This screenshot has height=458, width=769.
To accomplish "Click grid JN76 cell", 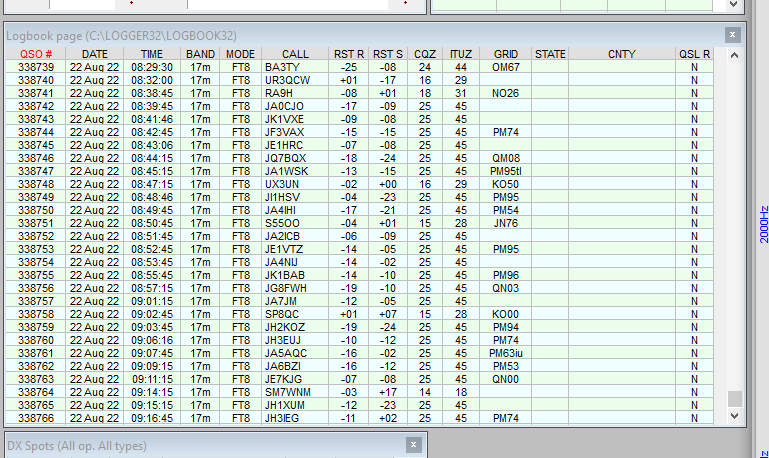I will [506, 223].
